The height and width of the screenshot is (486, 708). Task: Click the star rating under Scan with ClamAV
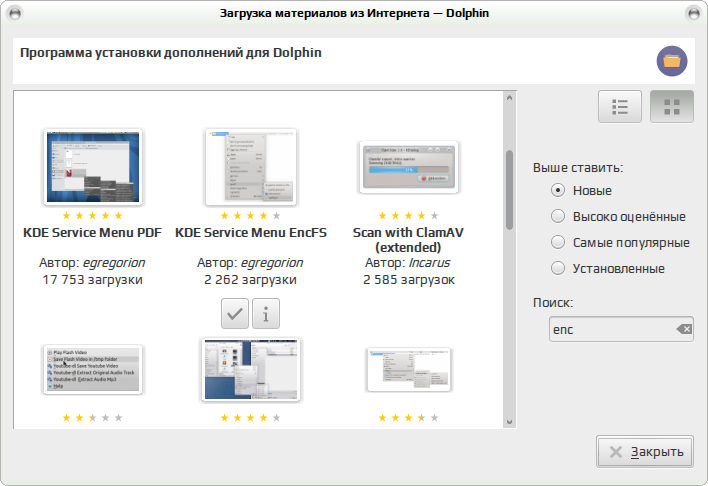[x=408, y=215]
